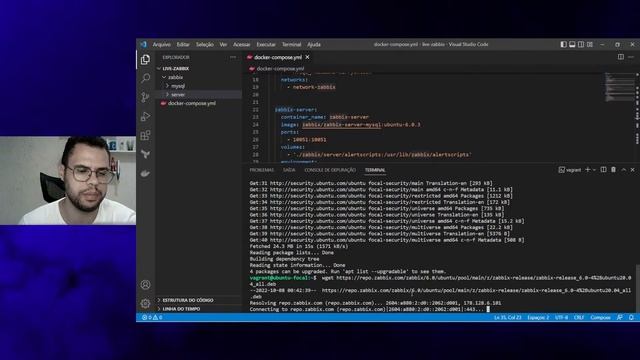Select the Terminal panel tab
Viewport: 640px width, 360px height.
coord(375,170)
